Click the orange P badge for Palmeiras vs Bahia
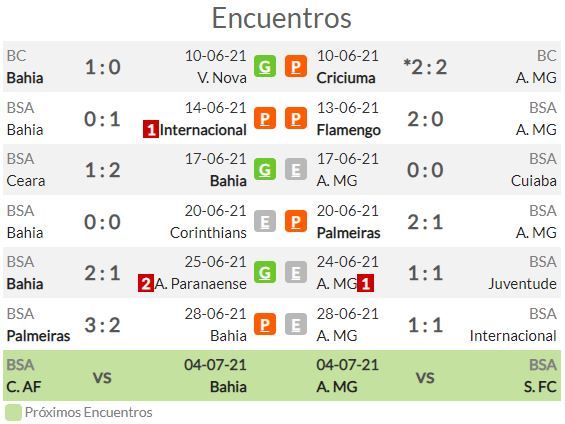Image resolution: width=565 pixels, height=424 pixels. (x=265, y=324)
